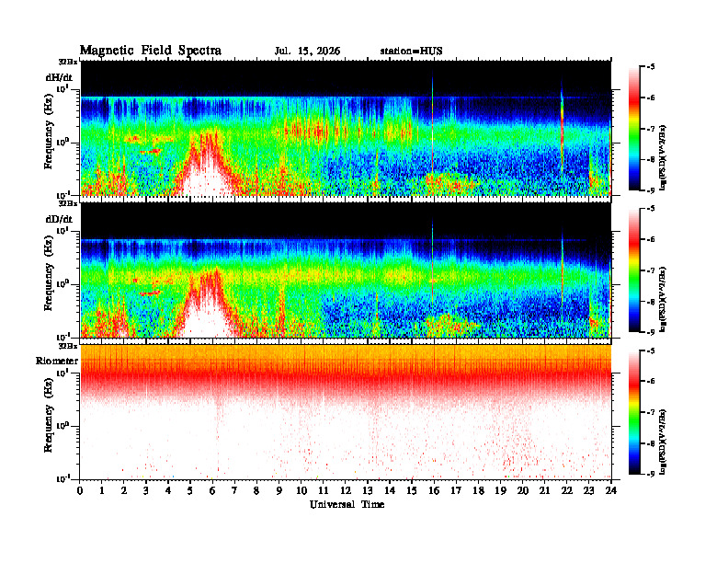Click the 10^1 frequency tick label in the Riometer panel

(x=63, y=373)
